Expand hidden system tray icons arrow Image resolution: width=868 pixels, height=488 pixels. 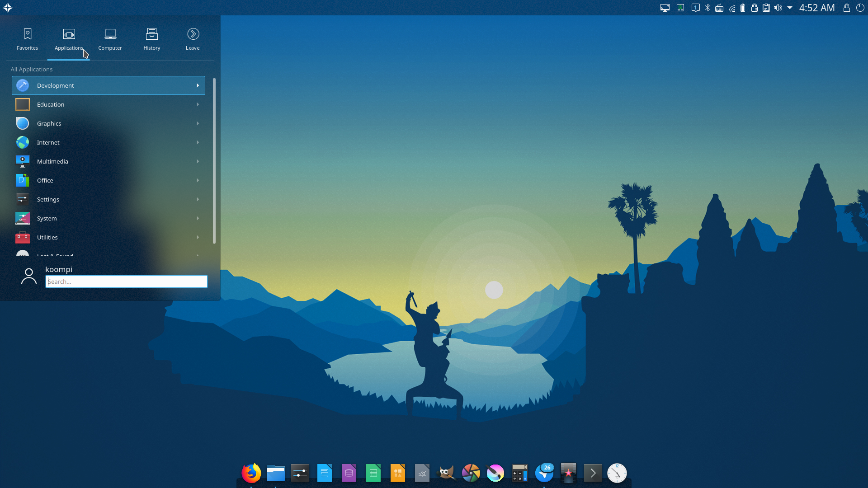pos(790,8)
